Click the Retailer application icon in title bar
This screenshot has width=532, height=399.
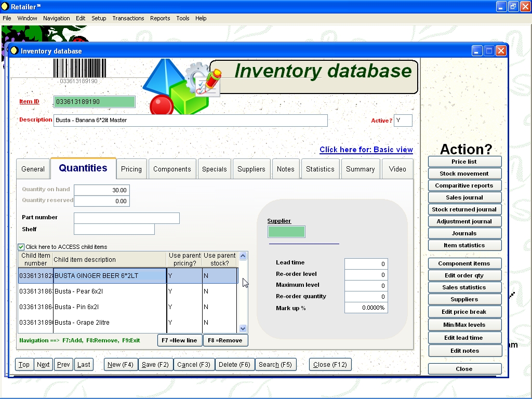pos(6,7)
